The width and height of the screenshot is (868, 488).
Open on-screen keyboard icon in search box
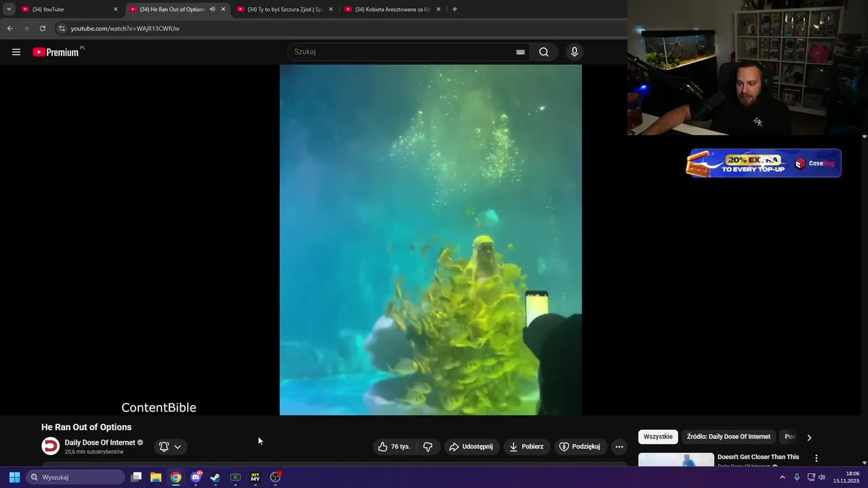pyautogui.click(x=520, y=52)
